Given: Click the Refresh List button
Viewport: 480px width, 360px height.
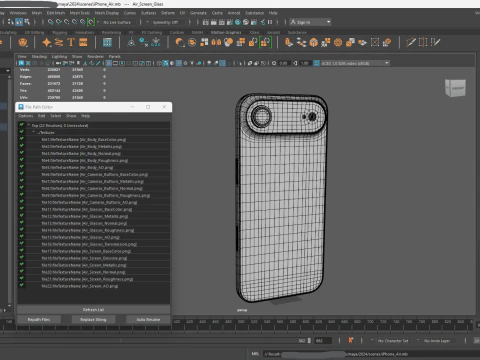Looking at the screenshot, I should (x=93, y=310).
